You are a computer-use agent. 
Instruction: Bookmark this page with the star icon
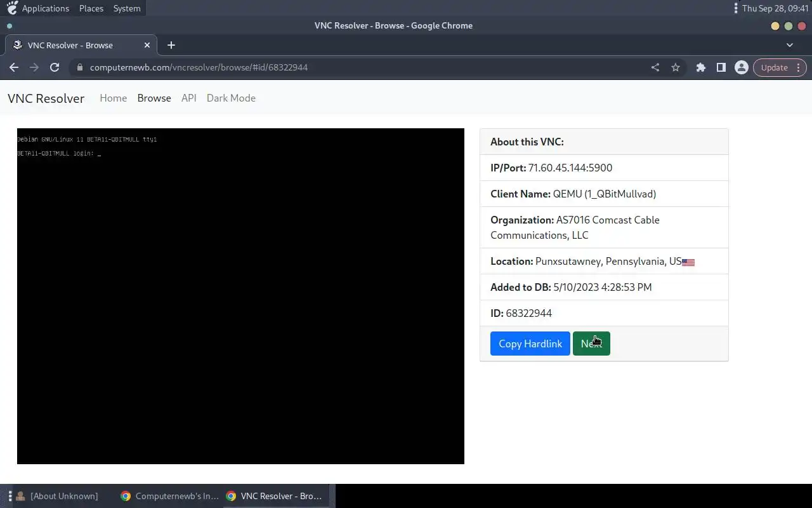tap(676, 67)
